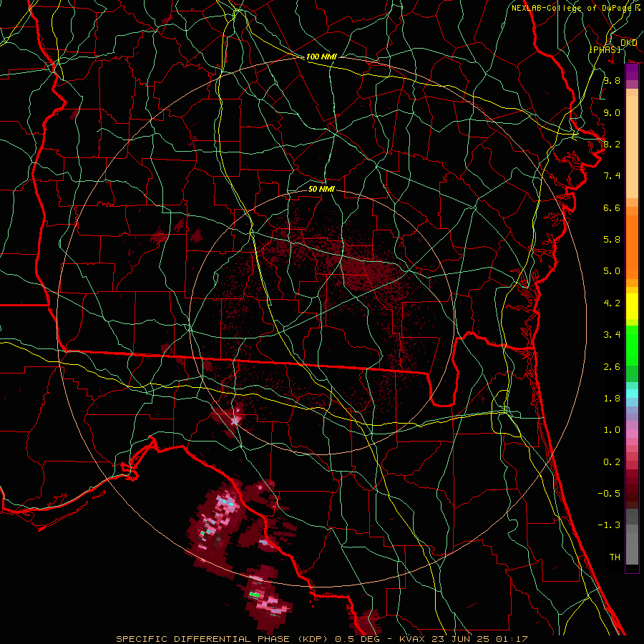Click the 1.8 value on the color scale
644x644 pixels.
pos(612,399)
